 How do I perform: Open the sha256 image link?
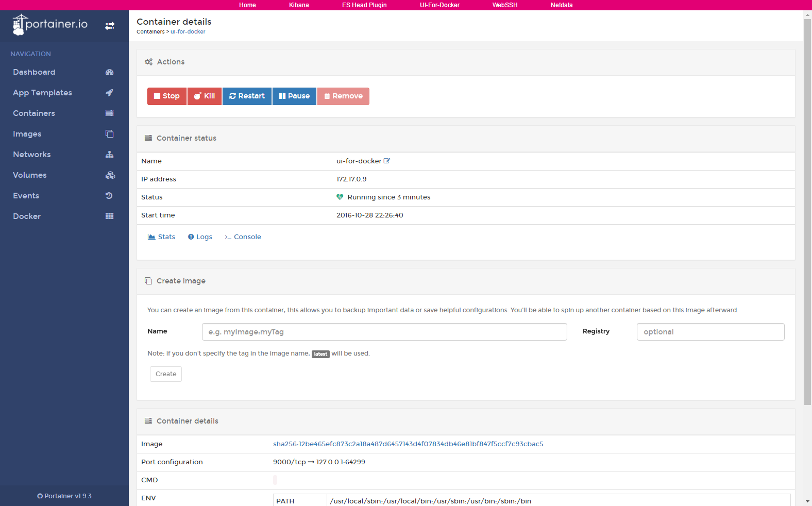click(x=408, y=444)
